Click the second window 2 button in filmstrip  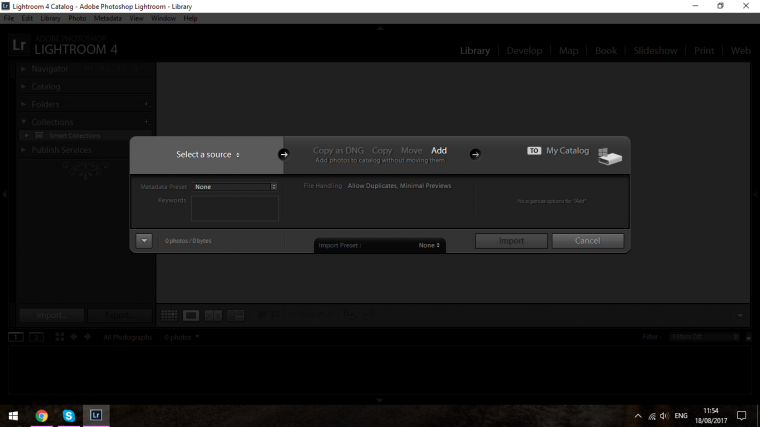36,337
